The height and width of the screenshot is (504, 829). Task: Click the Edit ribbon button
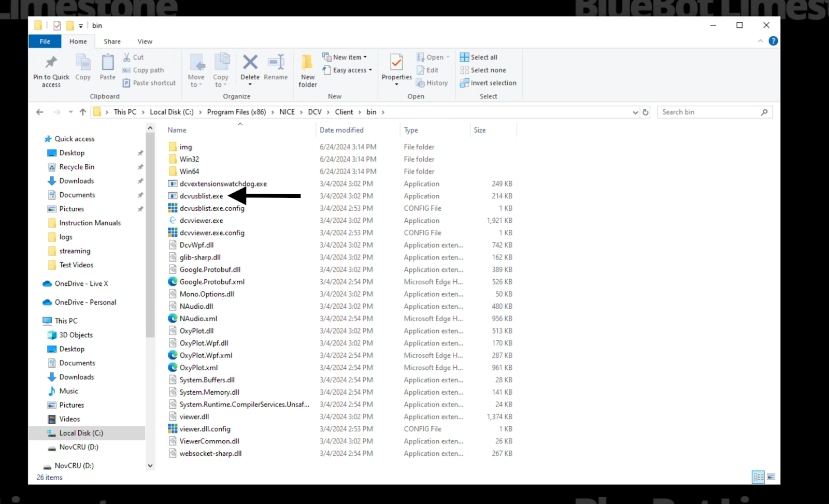(428, 70)
